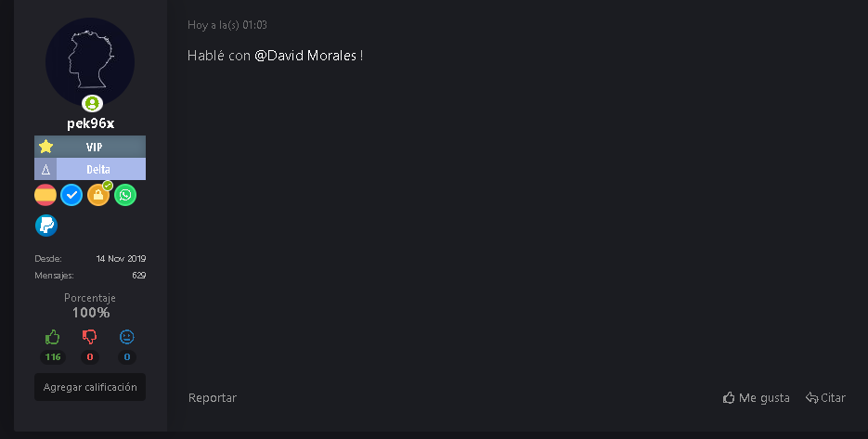This screenshot has width=868, height=439.
Task: Click the Spain flag badge icon
Action: click(x=45, y=195)
